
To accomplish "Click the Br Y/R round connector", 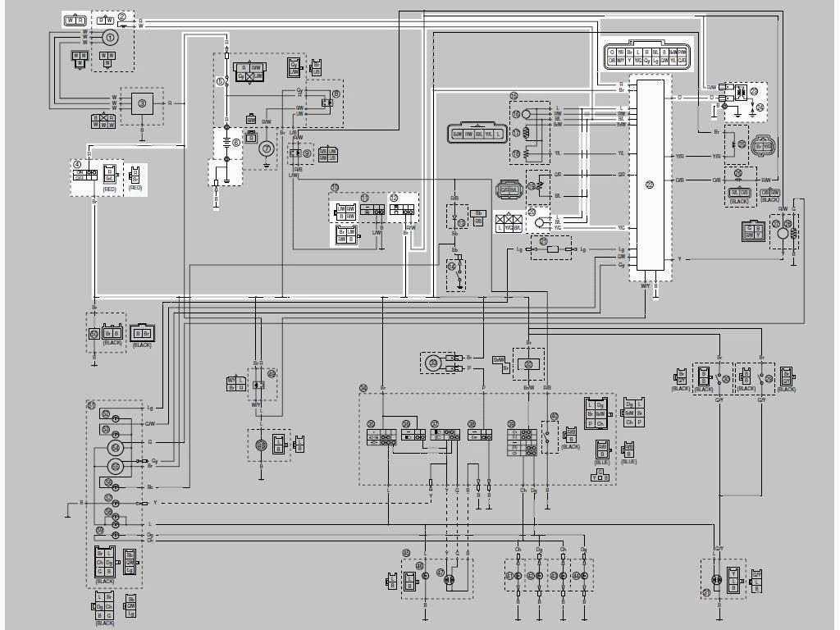I will [x=762, y=145].
